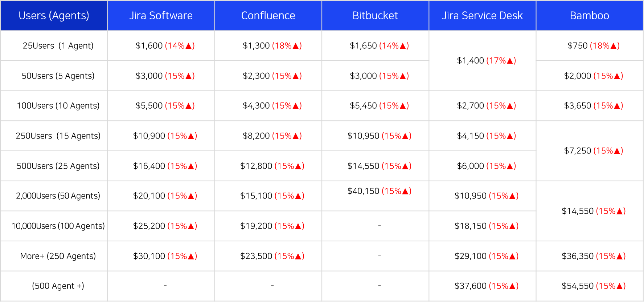The image size is (644, 302).
Task: Click the $1,400 Jira Service Desk cell
Action: [483, 61]
